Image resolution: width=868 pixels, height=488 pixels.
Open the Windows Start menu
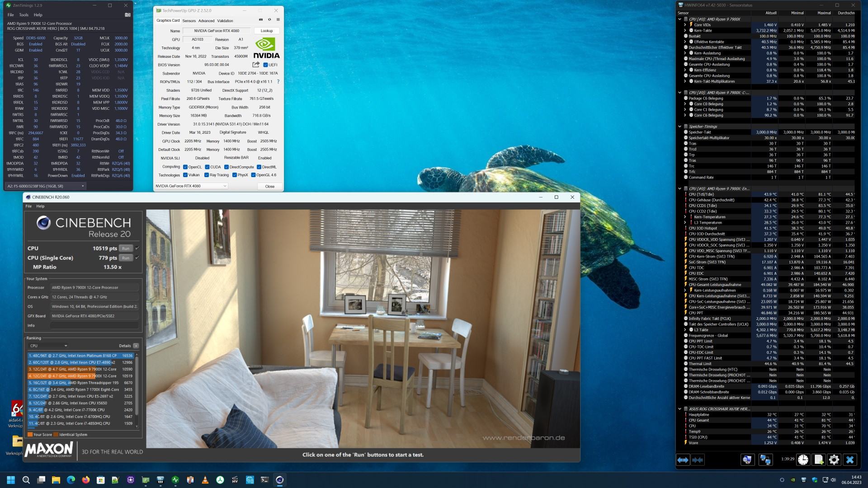click(x=11, y=480)
